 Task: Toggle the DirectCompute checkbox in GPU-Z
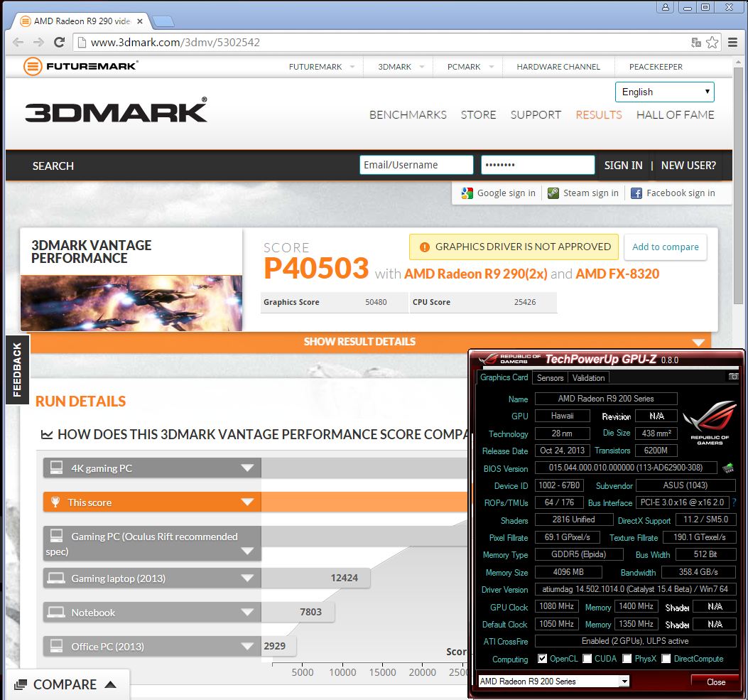pyautogui.click(x=666, y=659)
